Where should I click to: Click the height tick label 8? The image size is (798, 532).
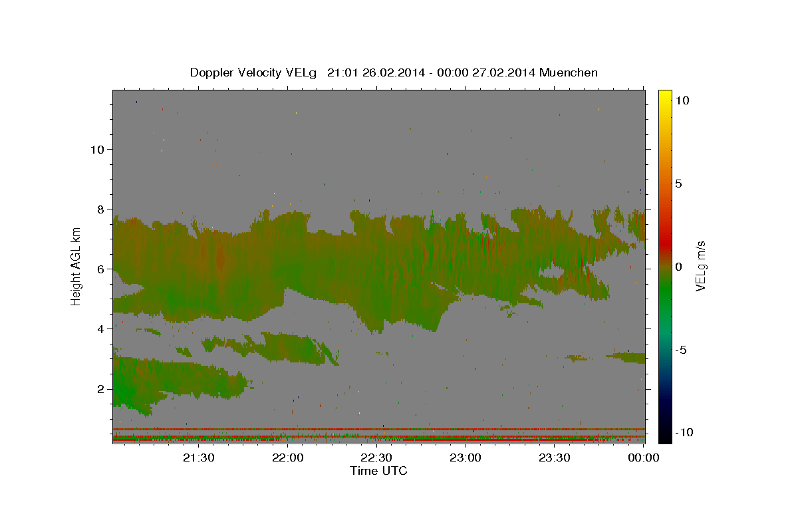point(100,209)
